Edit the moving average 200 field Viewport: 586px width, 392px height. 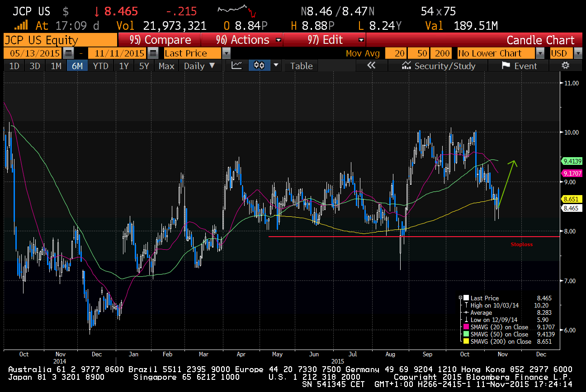pyautogui.click(x=440, y=53)
